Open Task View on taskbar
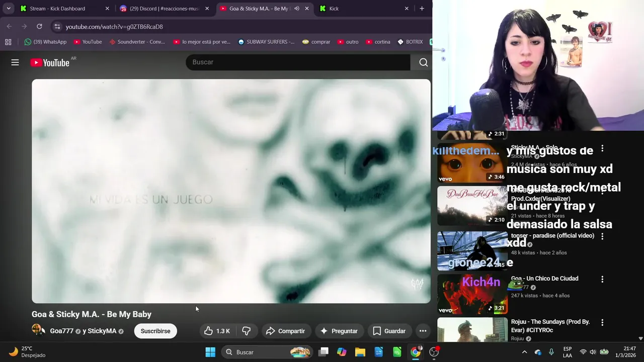This screenshot has width=644, height=362. point(324,352)
